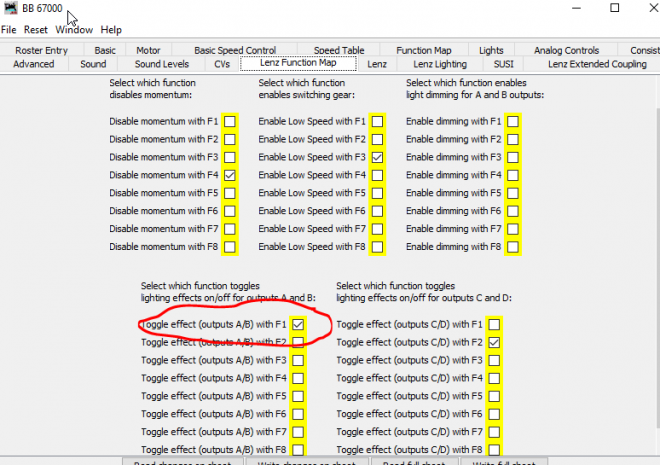Open the Help menu

tap(111, 30)
